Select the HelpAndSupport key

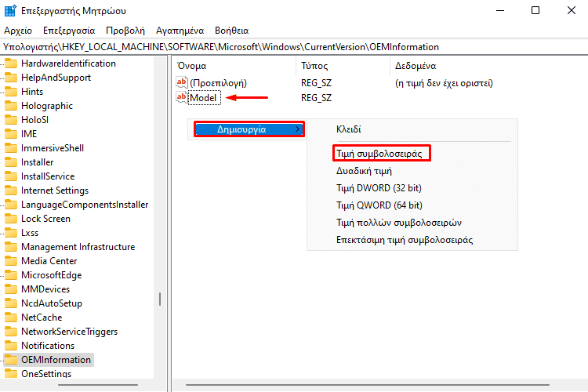click(x=56, y=78)
